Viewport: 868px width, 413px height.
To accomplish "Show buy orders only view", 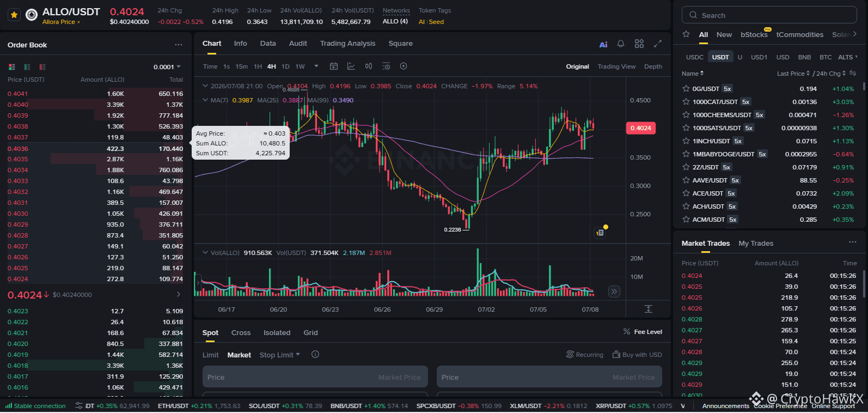I will [x=27, y=67].
